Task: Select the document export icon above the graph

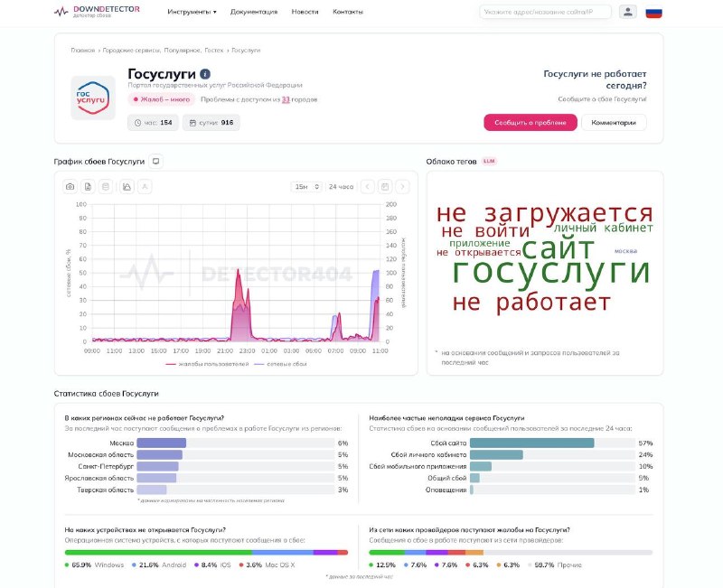Action: click(88, 186)
